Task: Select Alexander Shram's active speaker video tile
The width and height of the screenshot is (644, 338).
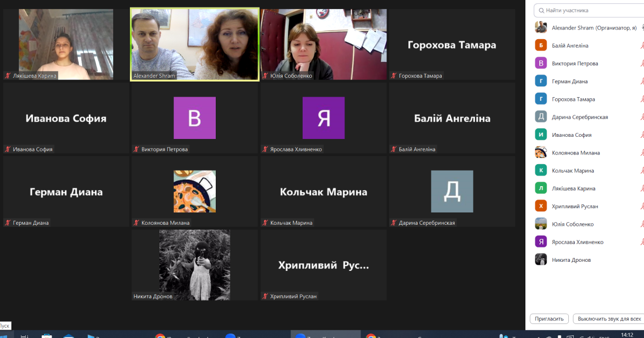Action: [x=195, y=44]
